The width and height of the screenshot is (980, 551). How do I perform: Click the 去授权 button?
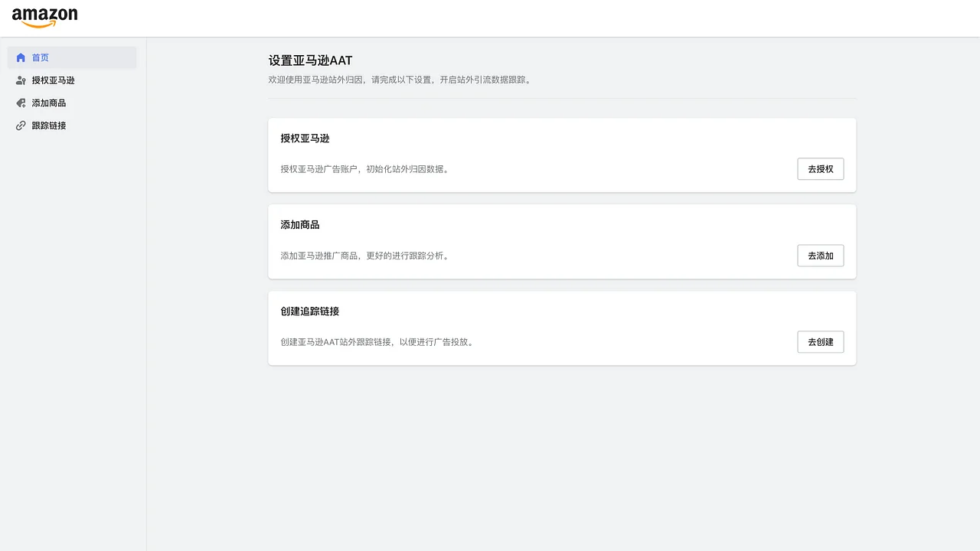(x=821, y=169)
